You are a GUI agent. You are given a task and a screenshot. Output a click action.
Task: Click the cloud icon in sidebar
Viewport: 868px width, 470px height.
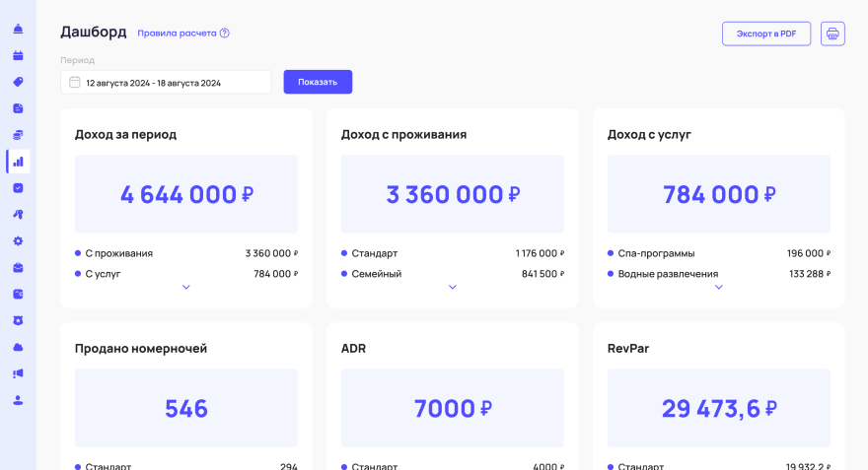tap(18, 347)
